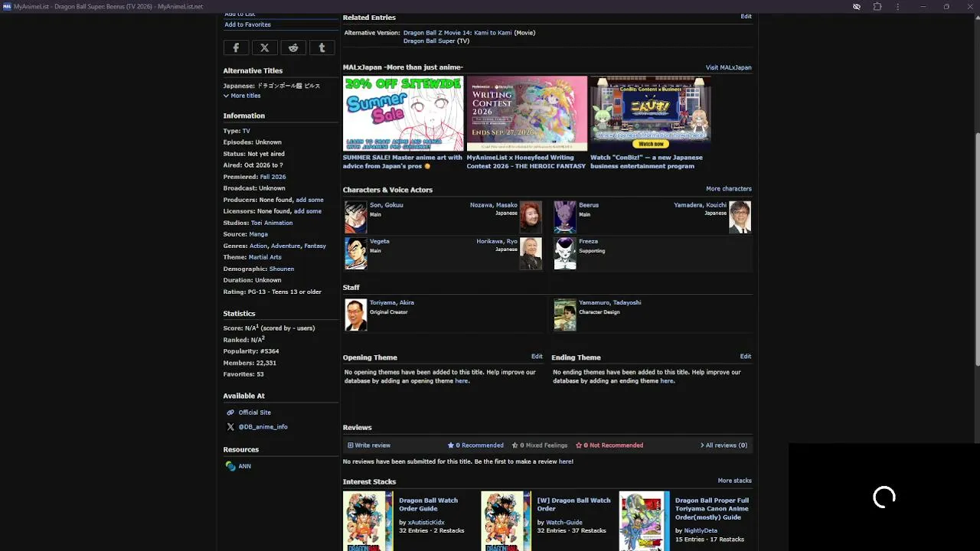Open the browser extensions puzzle icon
The image size is (980, 551).
[x=877, y=7]
